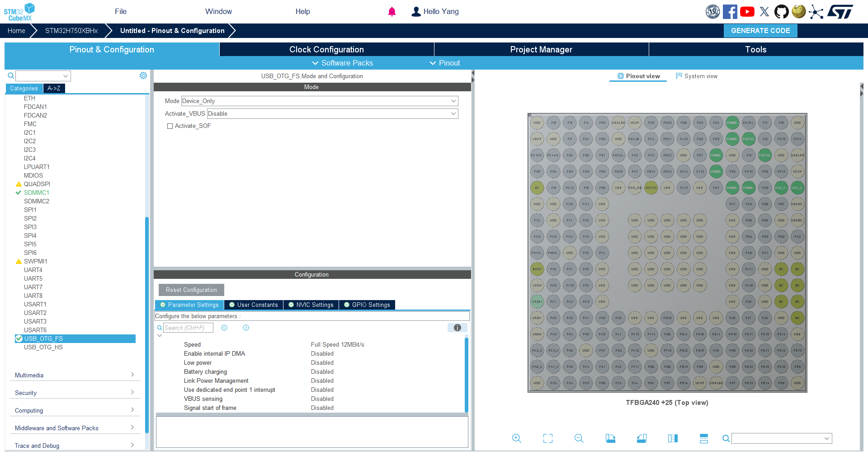868x456 pixels.
Task: Select USB_OTG_HS peripheral
Action: pos(43,347)
